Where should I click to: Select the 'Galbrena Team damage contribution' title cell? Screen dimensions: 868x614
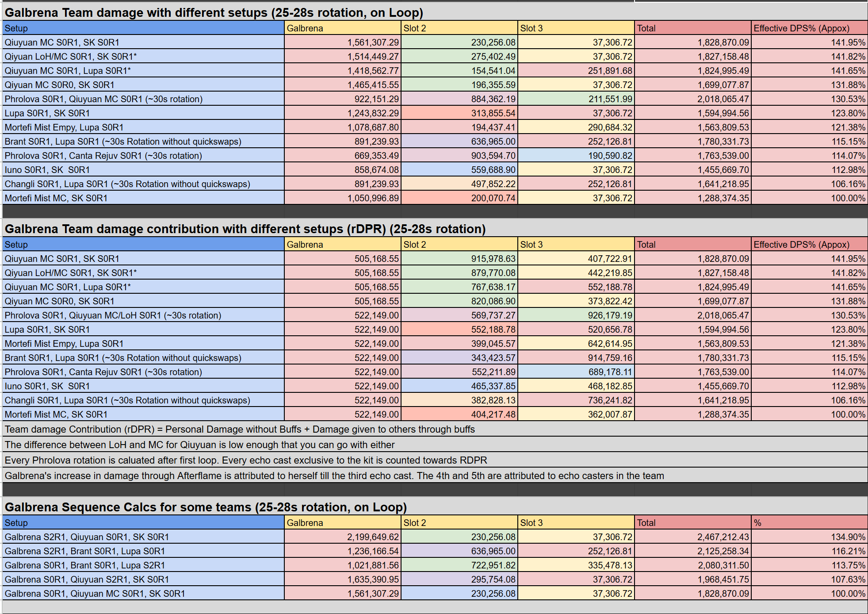click(x=245, y=229)
